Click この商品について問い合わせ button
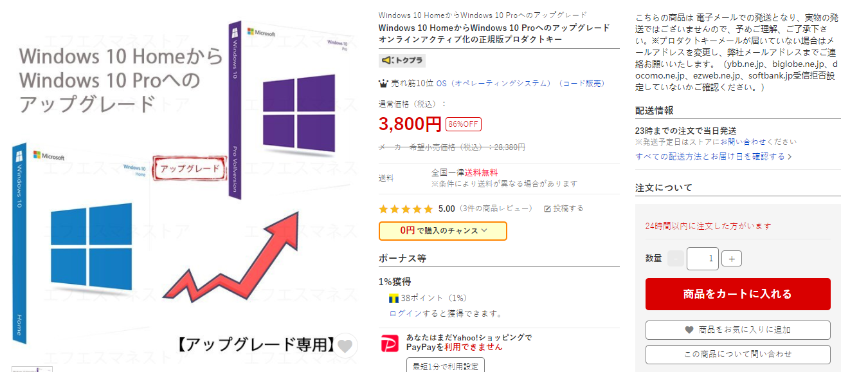The image size is (868, 372). coord(737,354)
